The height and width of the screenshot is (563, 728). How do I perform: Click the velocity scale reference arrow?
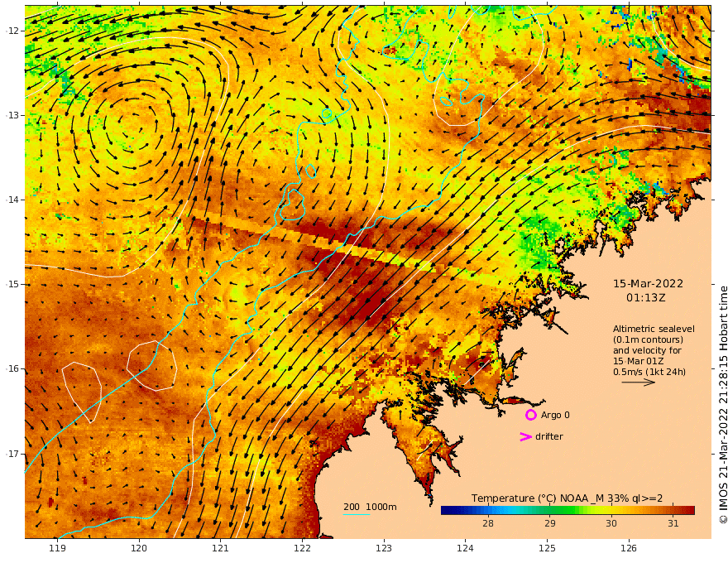tap(639, 383)
